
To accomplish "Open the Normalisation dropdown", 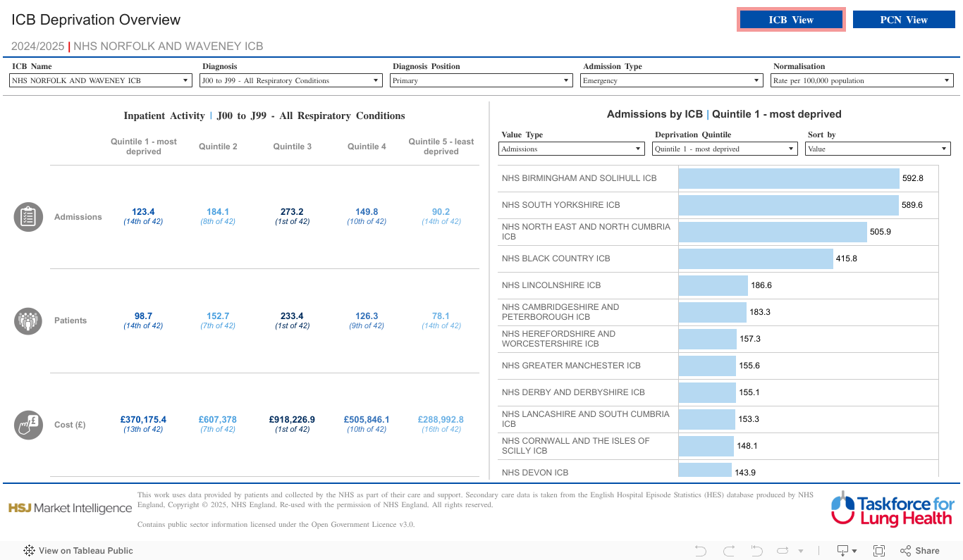I will click(861, 81).
